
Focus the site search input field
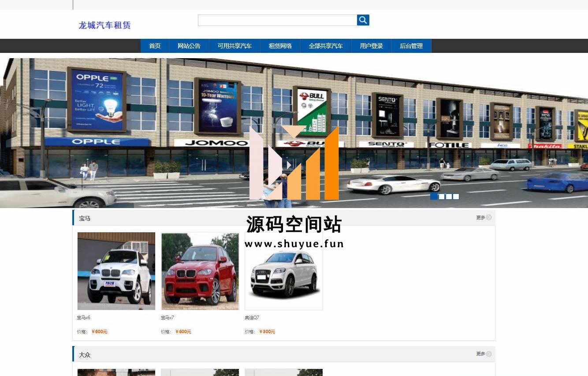pos(277,20)
